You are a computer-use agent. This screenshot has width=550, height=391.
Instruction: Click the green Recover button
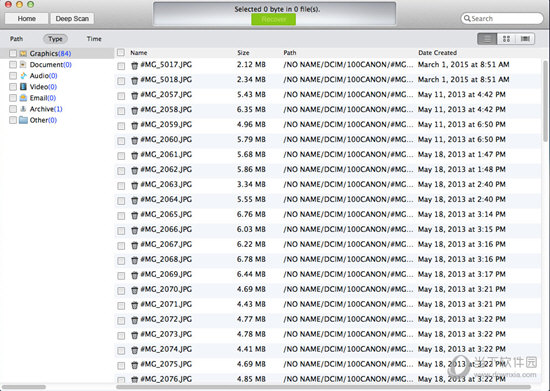[x=274, y=19]
